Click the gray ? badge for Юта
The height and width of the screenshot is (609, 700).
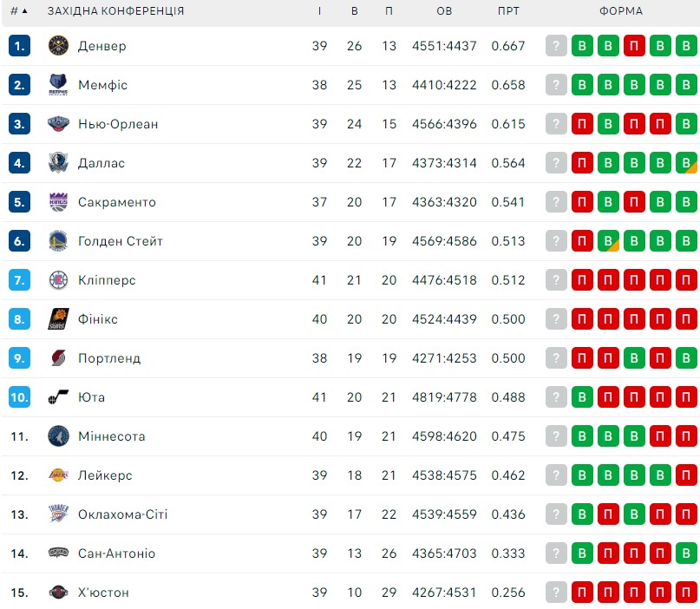pos(556,397)
